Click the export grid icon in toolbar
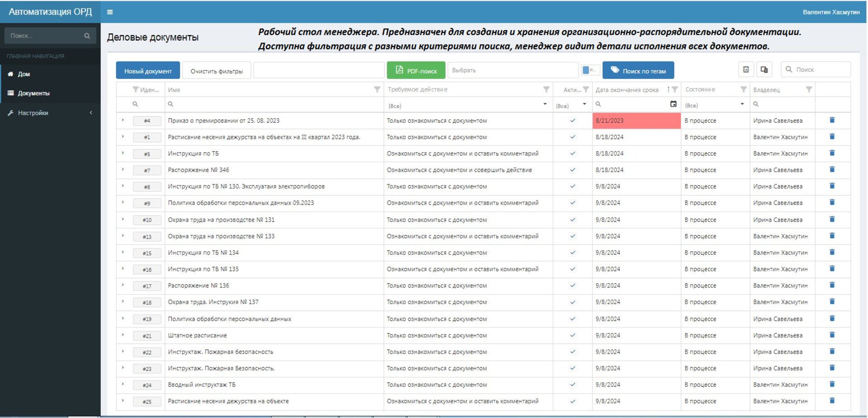868x418 pixels. pos(764,70)
